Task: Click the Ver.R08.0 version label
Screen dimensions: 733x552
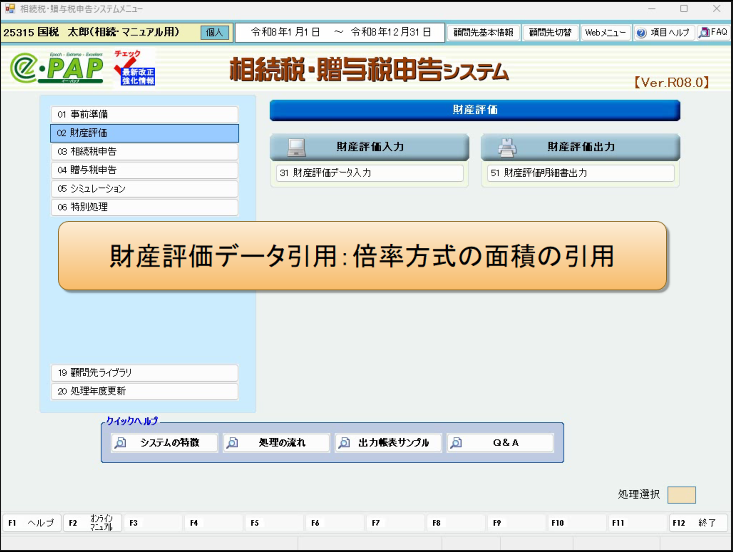Action: [x=672, y=83]
